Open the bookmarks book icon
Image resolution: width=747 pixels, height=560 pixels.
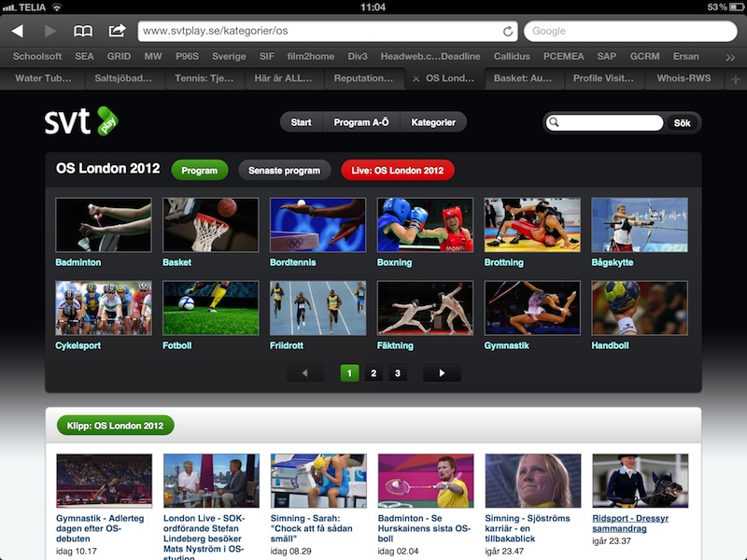click(83, 32)
